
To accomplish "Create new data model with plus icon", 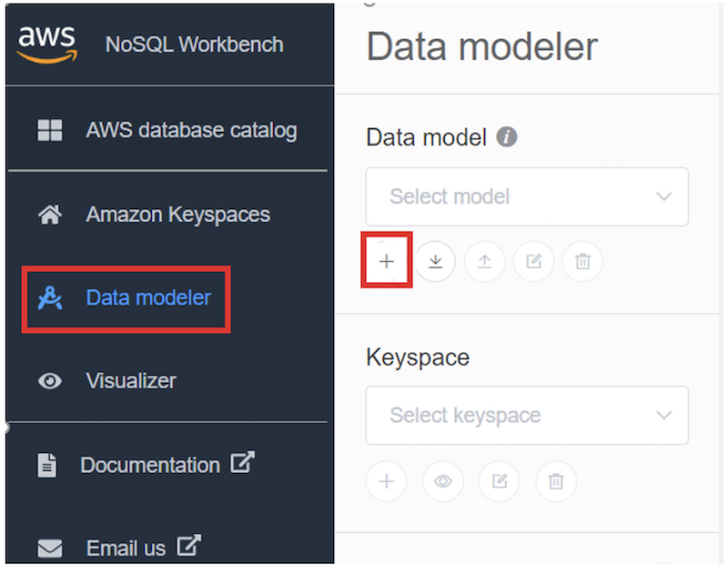I will tap(386, 261).
